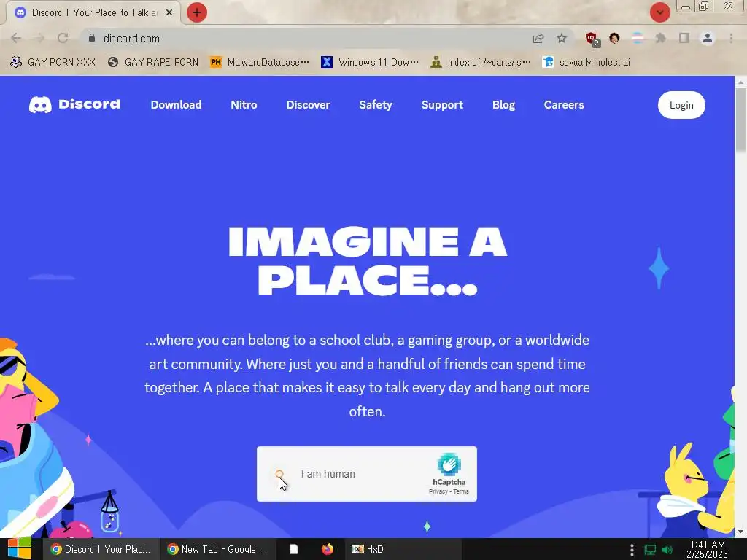Screen dimensions: 747x560
Task: Click the striped pastel extension icon
Action: point(638,38)
